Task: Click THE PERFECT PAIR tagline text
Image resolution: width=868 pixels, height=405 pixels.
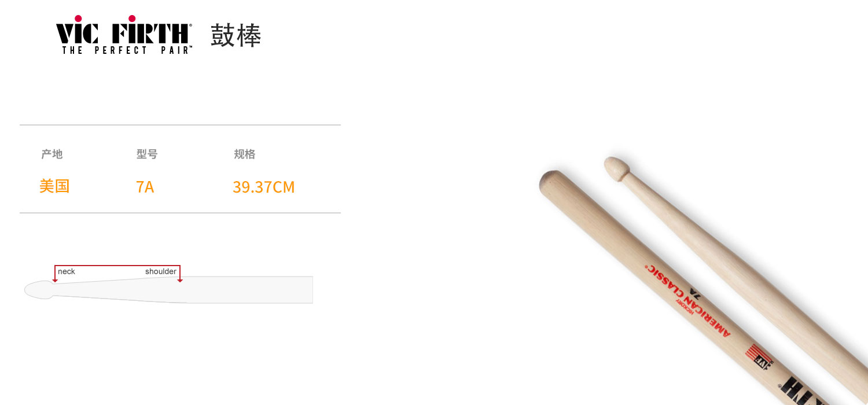Action: [x=127, y=50]
